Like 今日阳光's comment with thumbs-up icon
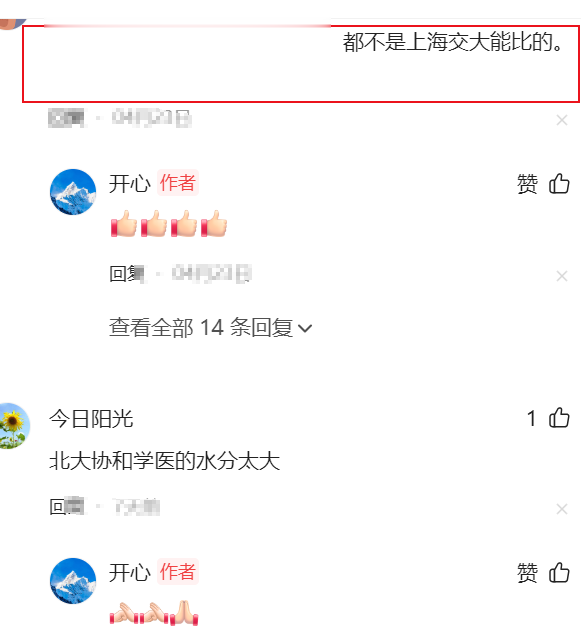The image size is (581, 632). click(559, 418)
